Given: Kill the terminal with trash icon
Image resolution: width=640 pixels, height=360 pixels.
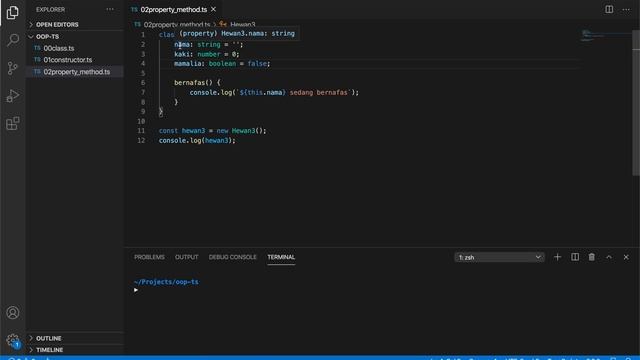Looking at the screenshot, I should click(x=591, y=257).
